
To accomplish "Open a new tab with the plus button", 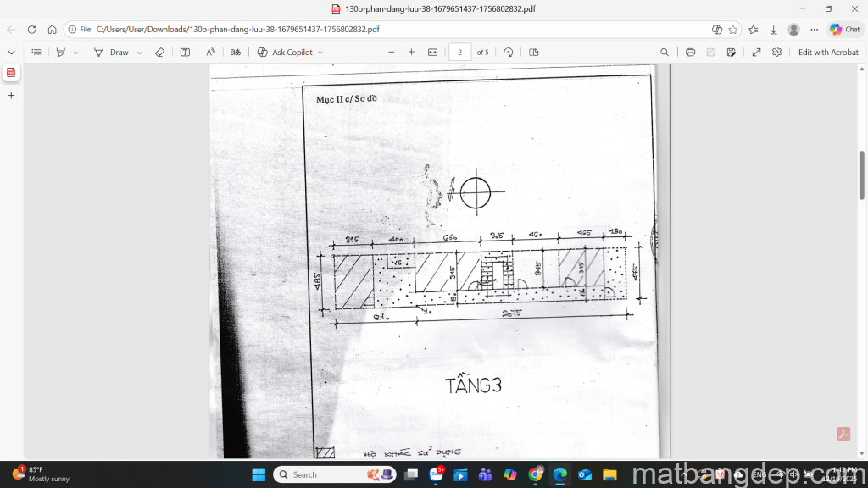I will point(11,96).
